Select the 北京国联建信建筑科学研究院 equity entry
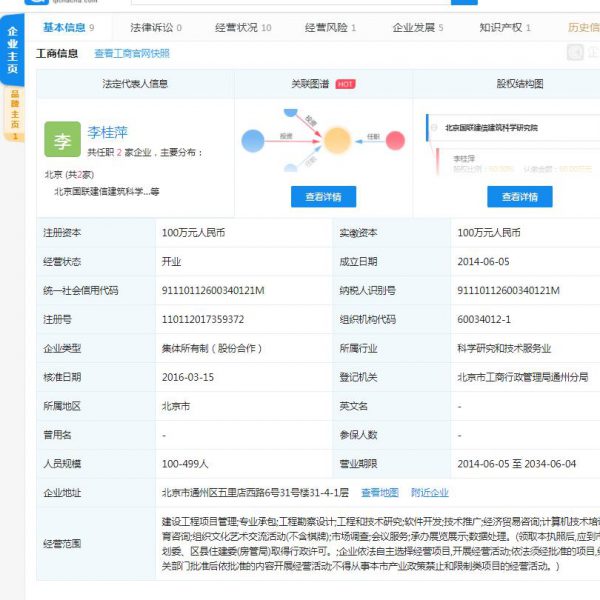Viewport: 600px width, 600px height. tap(491, 128)
